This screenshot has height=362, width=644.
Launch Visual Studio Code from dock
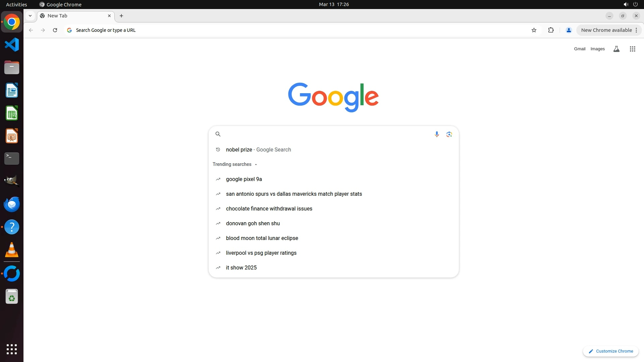[12, 45]
